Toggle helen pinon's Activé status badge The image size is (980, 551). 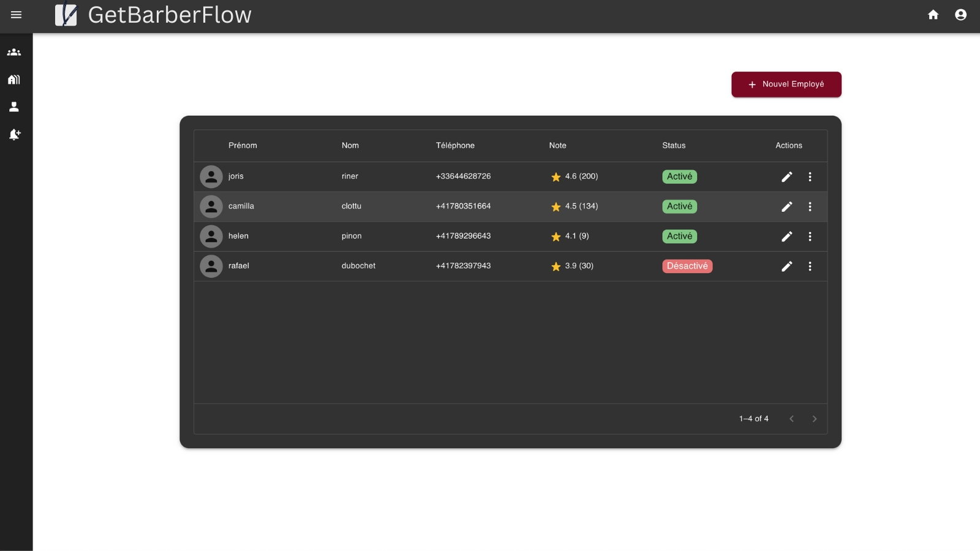pos(680,236)
